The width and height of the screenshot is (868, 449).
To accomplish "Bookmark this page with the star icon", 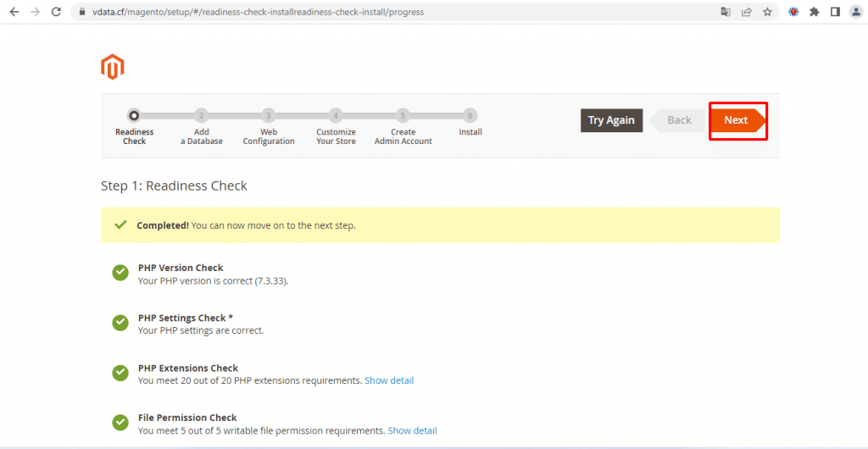I will (x=767, y=12).
